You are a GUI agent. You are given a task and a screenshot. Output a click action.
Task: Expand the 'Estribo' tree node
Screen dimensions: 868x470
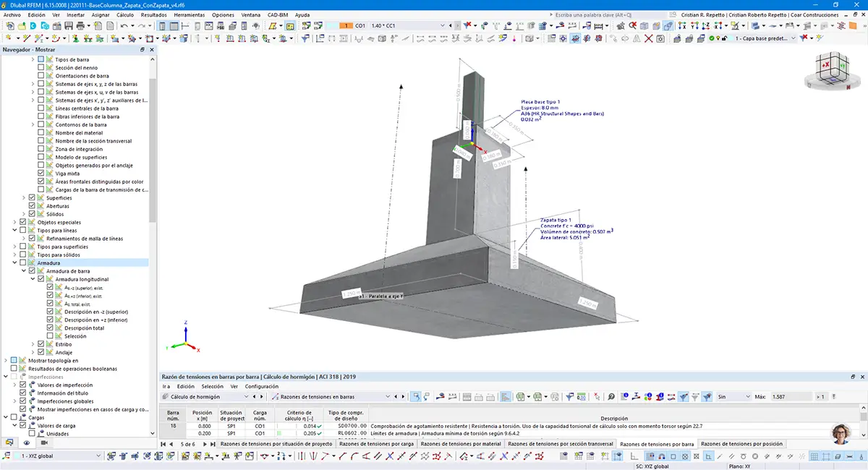[33, 344]
